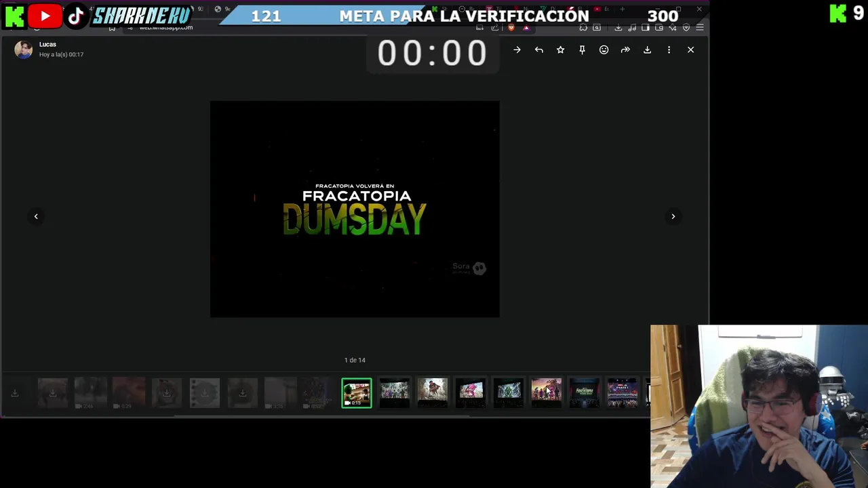Go to the message in chat arrow icon
Screen dimensions: 868x488
click(517, 49)
